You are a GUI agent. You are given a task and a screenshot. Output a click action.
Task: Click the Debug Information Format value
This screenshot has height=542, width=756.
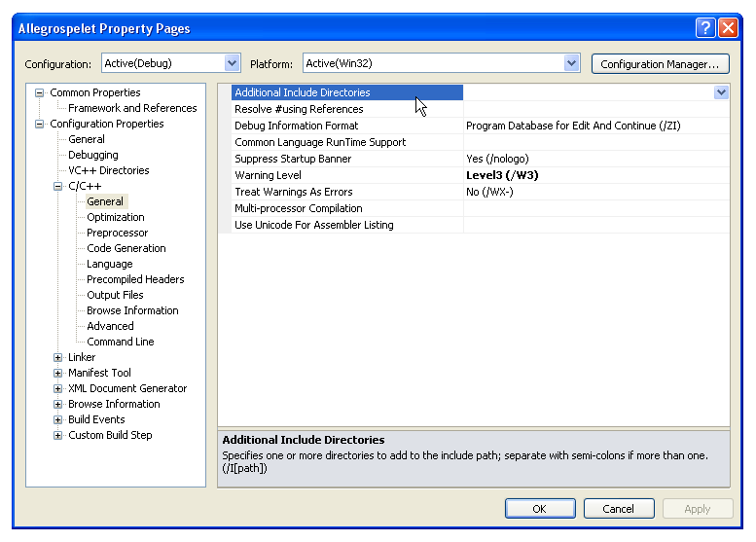573,126
